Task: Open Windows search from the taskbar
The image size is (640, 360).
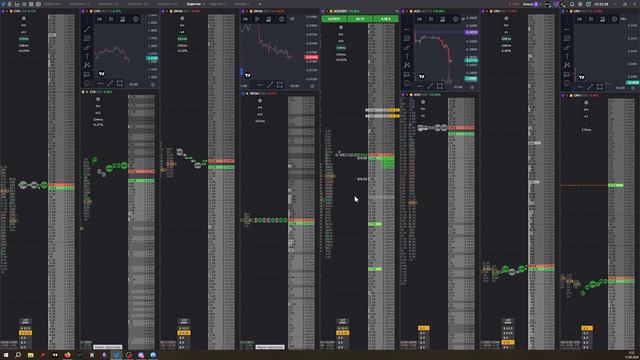Action: [18, 355]
